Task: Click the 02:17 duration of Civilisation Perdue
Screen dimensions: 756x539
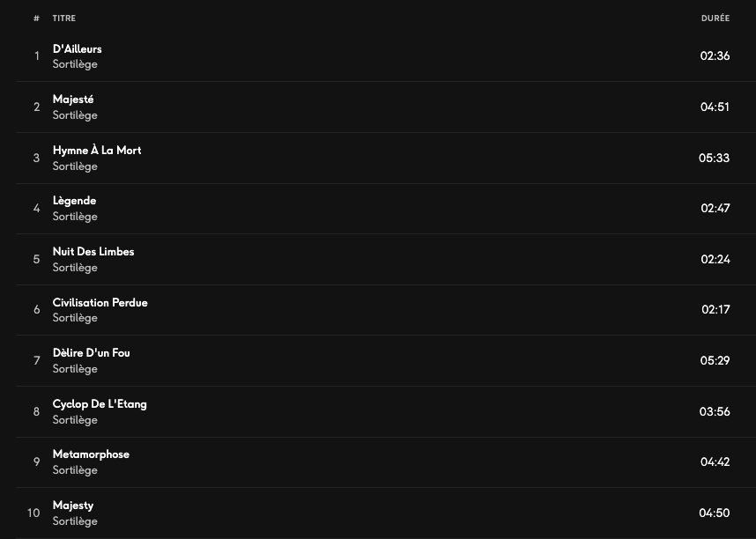Action: coord(715,310)
